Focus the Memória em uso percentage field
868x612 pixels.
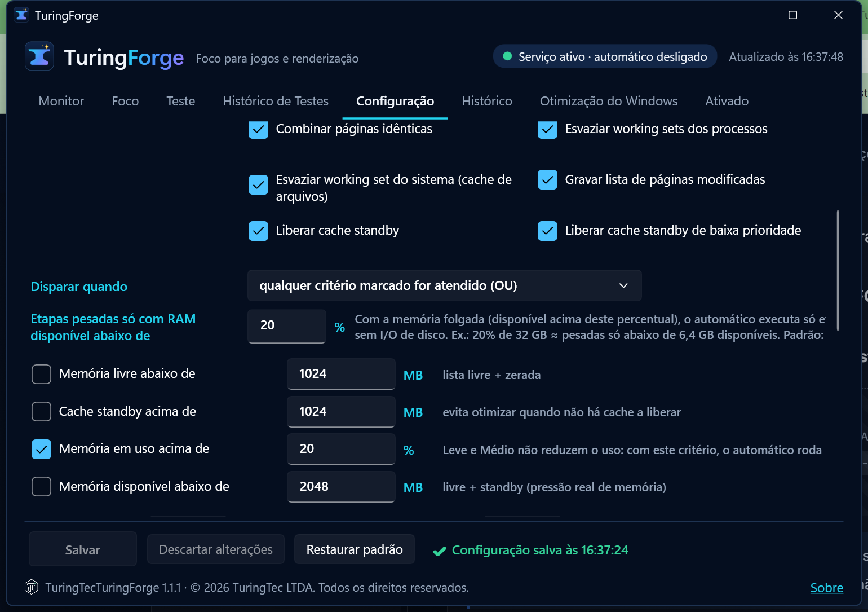pos(341,449)
